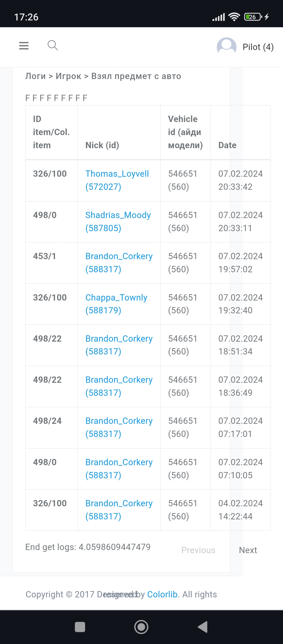Screen dimensions: 283x644
Task: Open the Pilot (4) account menu
Action: pyautogui.click(x=258, y=47)
